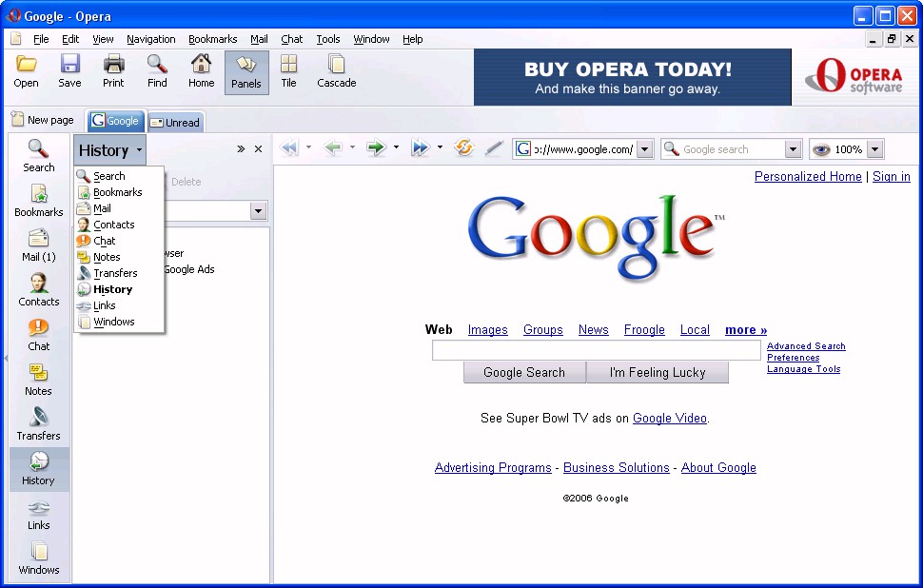Open the Advanced Search link
Image resolution: width=923 pixels, height=588 pixels.
(806, 346)
